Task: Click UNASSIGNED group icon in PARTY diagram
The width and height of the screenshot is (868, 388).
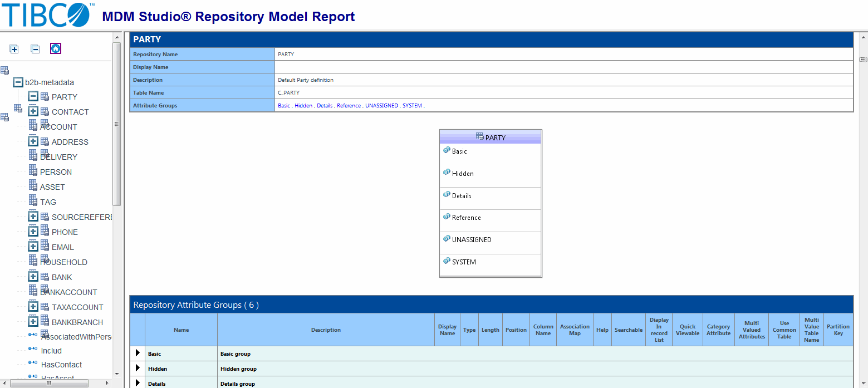Action: (447, 239)
